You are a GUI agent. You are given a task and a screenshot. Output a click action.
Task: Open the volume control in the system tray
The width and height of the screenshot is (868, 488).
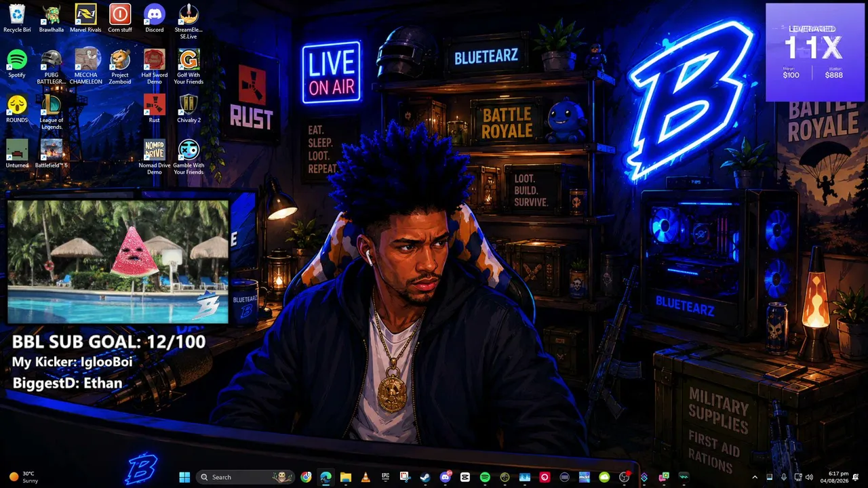[x=809, y=477]
